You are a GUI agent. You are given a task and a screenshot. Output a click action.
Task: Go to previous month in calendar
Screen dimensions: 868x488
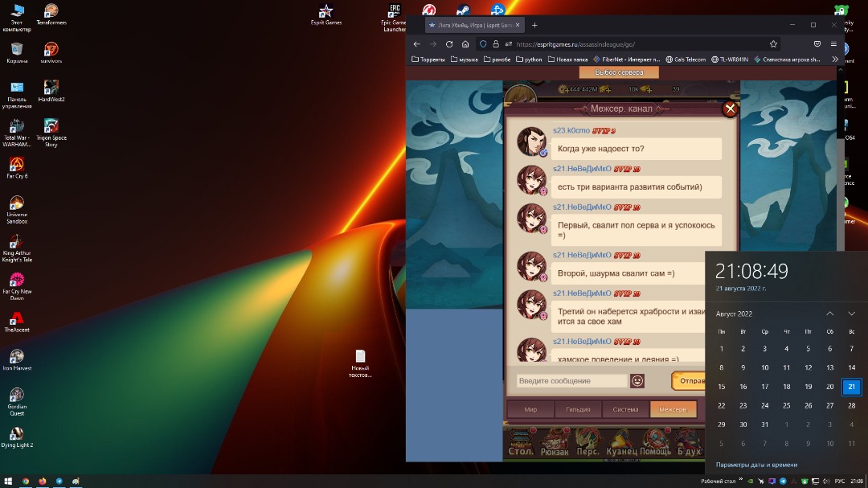(829, 314)
